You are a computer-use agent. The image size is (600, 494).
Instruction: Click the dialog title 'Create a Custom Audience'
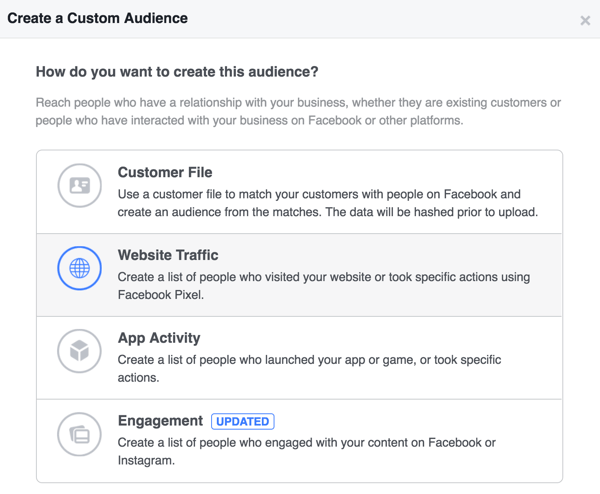[x=98, y=18]
